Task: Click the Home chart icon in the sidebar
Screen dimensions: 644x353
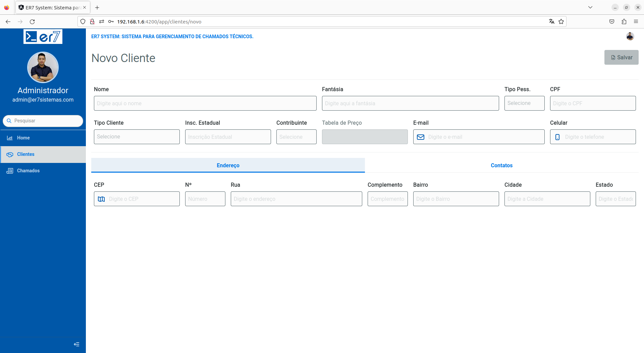Action: (x=10, y=138)
